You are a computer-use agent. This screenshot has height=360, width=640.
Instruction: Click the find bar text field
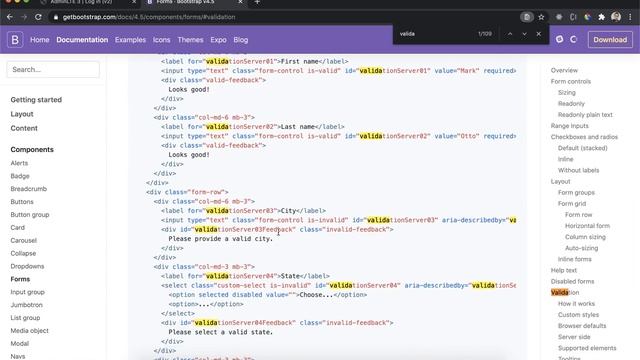(435, 34)
